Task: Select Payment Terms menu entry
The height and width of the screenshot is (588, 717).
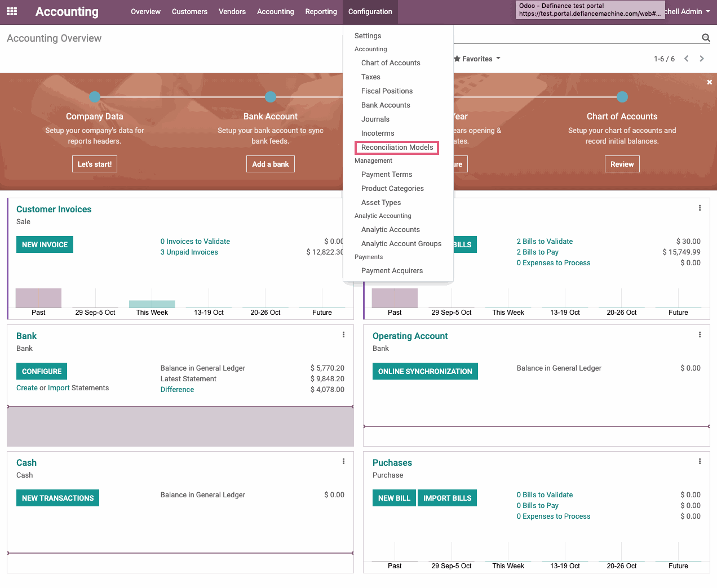Action: tap(387, 174)
